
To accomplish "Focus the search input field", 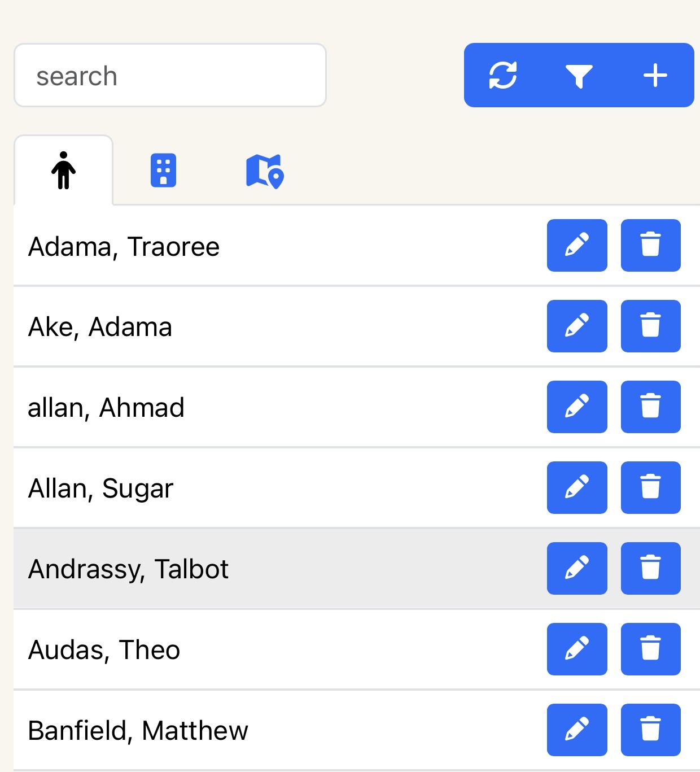I will click(x=170, y=75).
